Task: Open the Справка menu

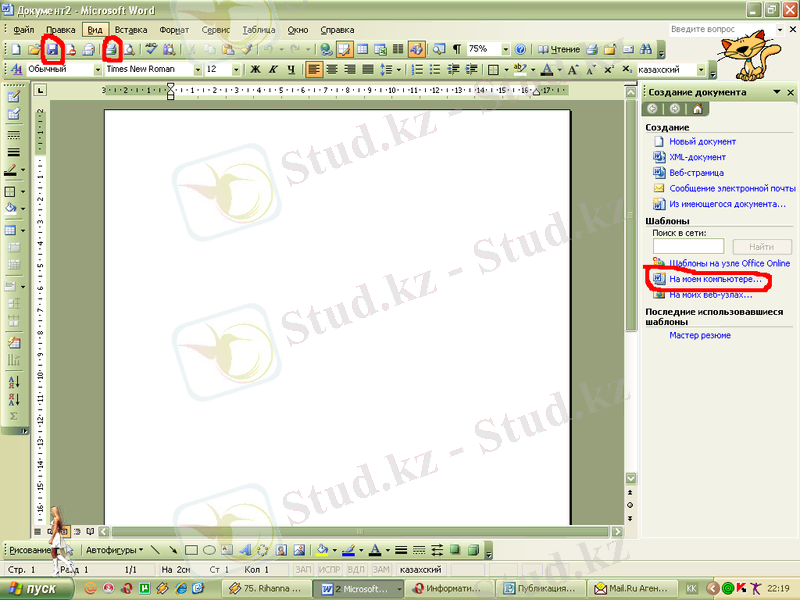Action: [x=337, y=30]
